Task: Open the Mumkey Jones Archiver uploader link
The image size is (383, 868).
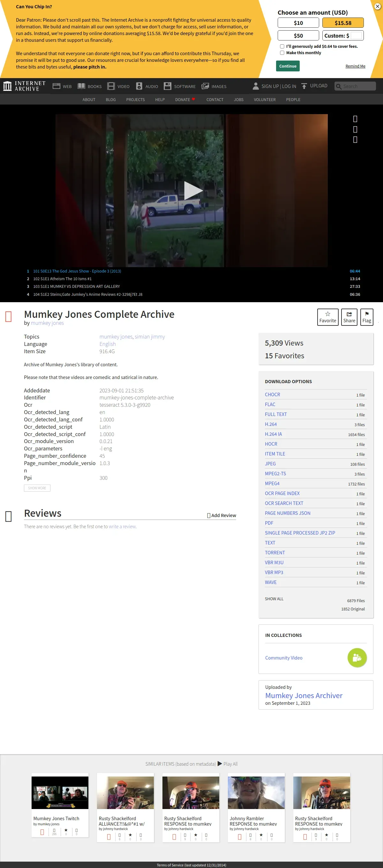Action: click(304, 696)
